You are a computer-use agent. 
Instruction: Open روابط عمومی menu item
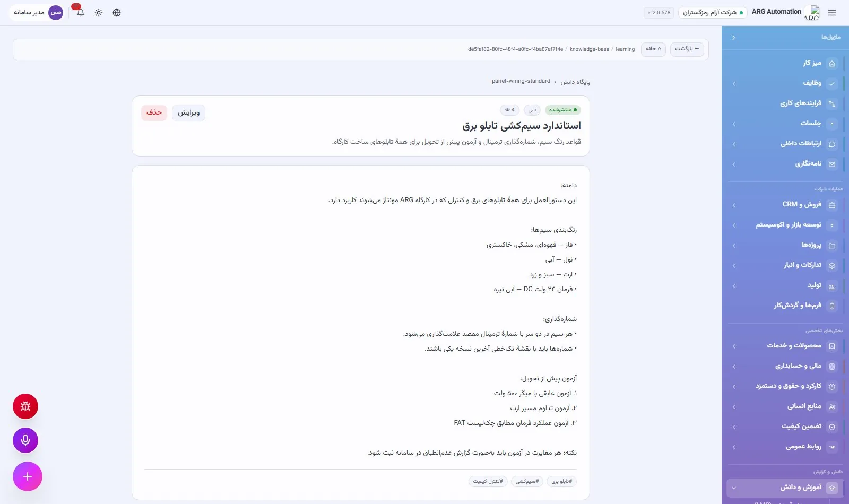[x=785, y=447]
